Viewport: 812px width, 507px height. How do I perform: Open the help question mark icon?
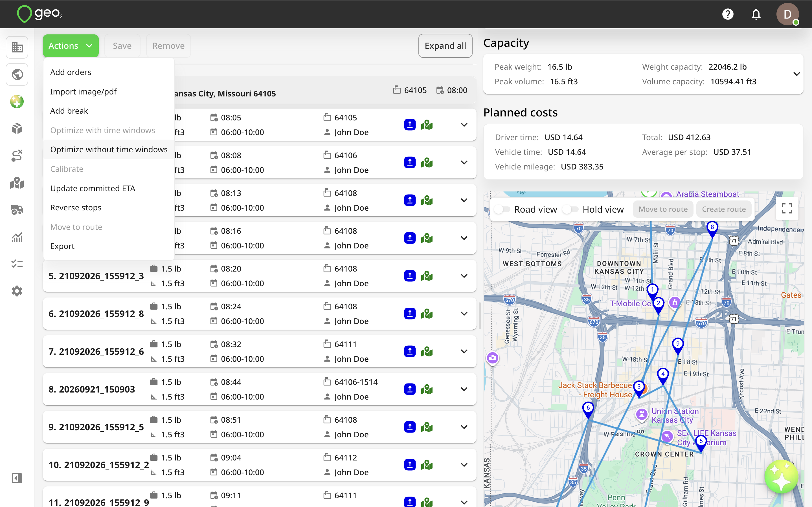pyautogui.click(x=727, y=14)
